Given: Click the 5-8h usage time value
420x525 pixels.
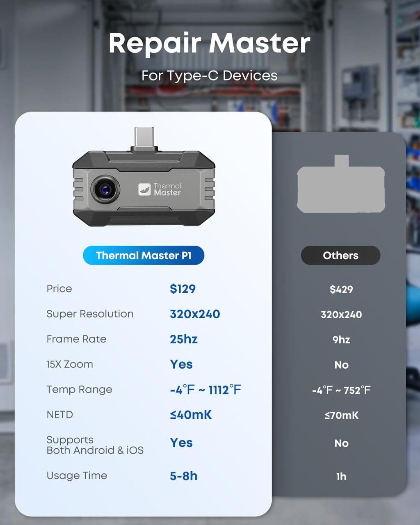Looking at the screenshot, I should (184, 476).
